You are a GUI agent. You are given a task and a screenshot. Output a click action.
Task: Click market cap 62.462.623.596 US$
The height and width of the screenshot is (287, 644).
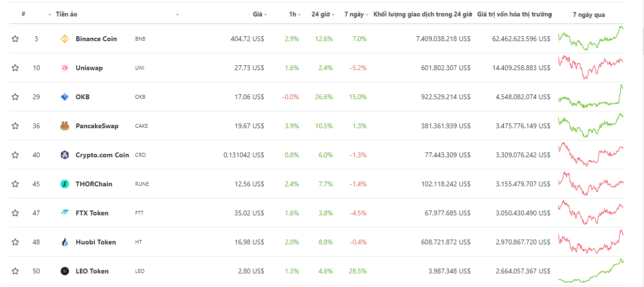(x=521, y=39)
